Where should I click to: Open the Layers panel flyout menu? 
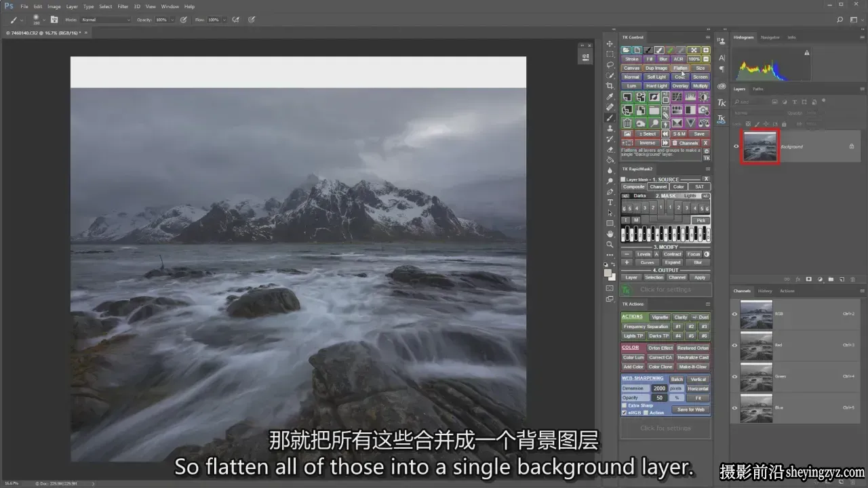click(861, 89)
